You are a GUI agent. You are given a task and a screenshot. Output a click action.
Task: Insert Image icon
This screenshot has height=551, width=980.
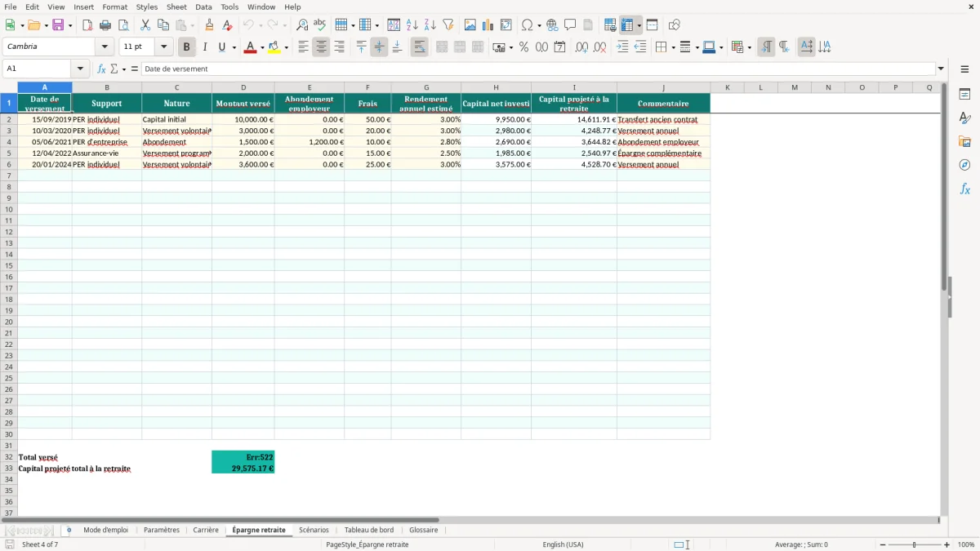[470, 25]
